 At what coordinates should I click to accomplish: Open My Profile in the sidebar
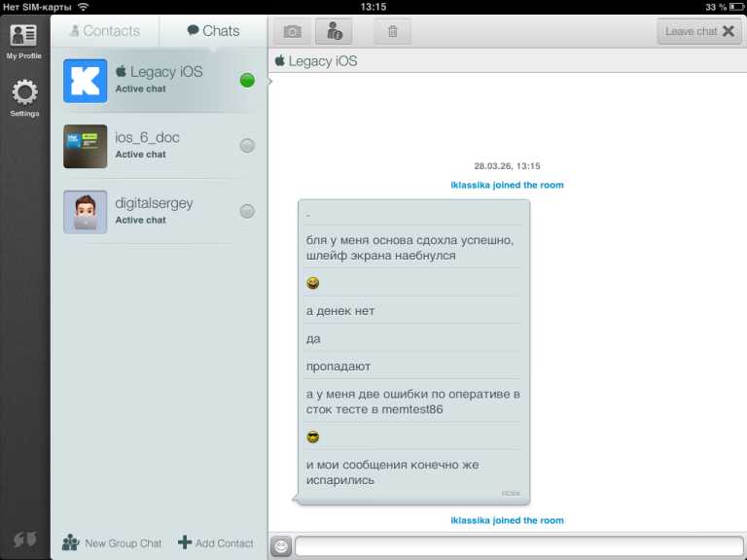point(24,41)
